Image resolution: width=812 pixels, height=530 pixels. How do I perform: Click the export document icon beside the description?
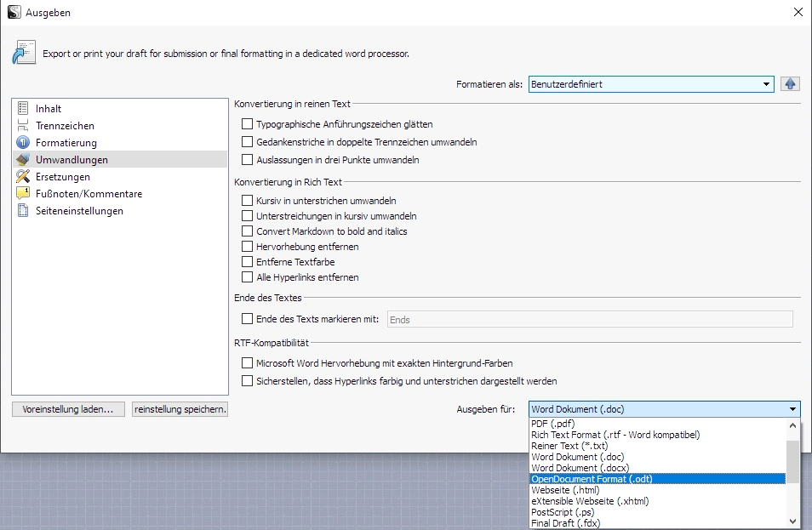point(24,53)
